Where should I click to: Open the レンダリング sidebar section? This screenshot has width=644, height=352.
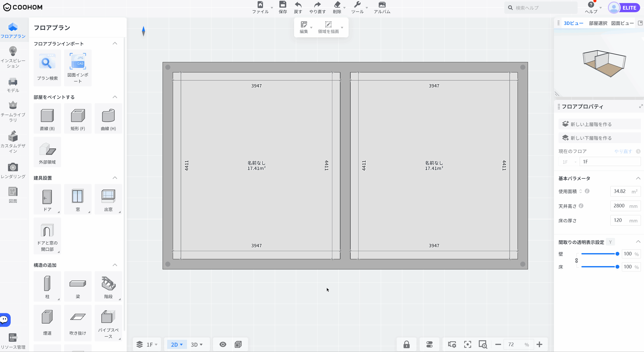(13, 171)
